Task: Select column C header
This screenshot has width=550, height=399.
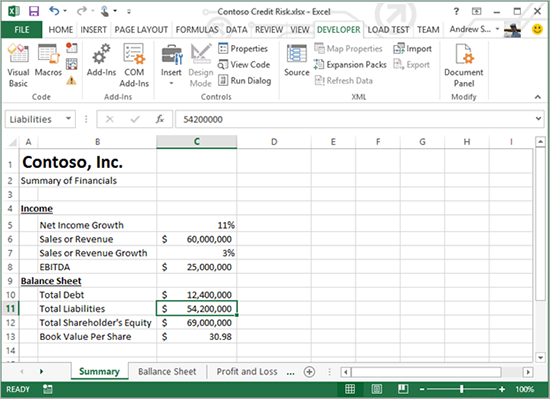Action: 197,142
